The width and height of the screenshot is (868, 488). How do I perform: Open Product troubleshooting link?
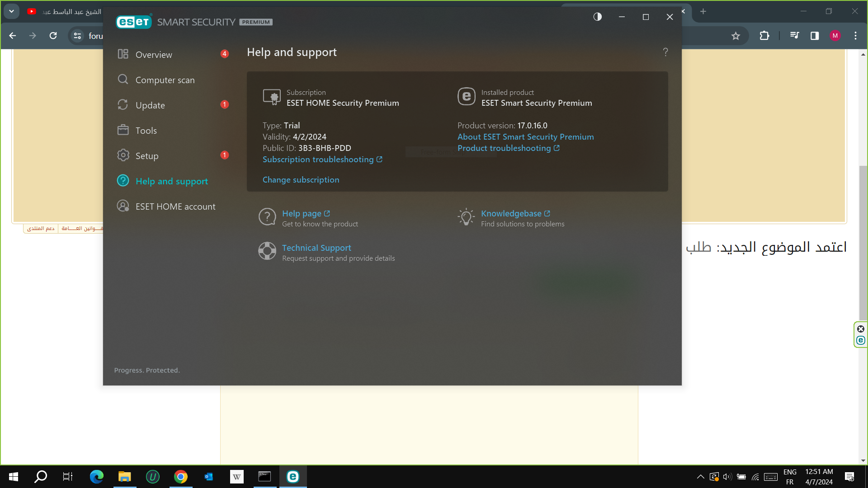point(508,148)
